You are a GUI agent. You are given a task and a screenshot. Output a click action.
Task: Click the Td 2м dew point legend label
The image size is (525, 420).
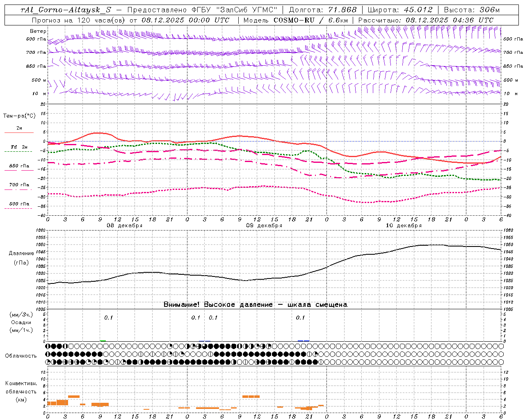coord(19,147)
